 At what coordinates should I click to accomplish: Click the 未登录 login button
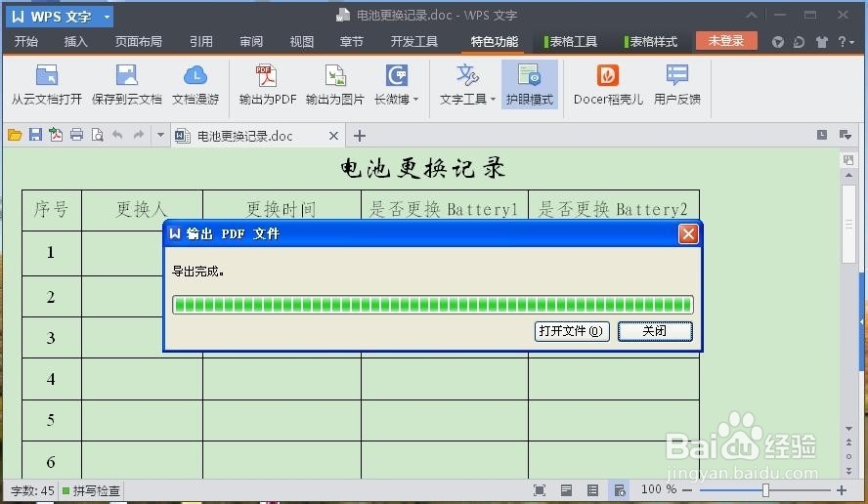click(725, 41)
